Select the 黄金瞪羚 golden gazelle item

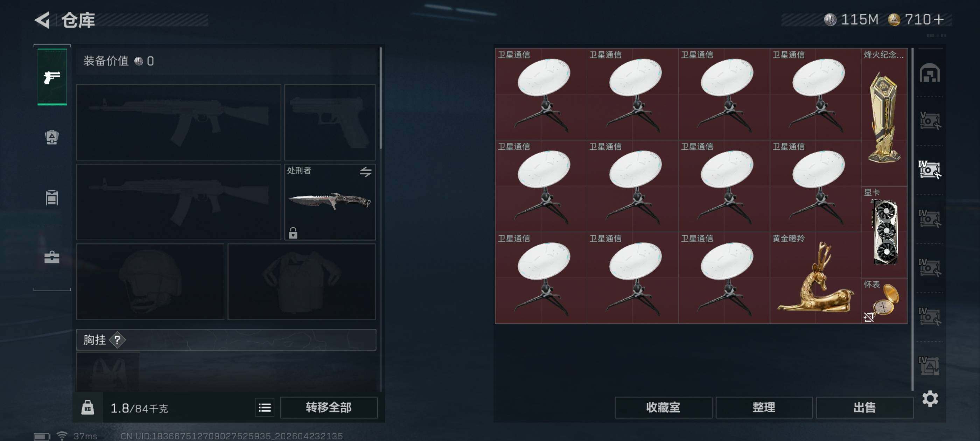pyautogui.click(x=815, y=278)
